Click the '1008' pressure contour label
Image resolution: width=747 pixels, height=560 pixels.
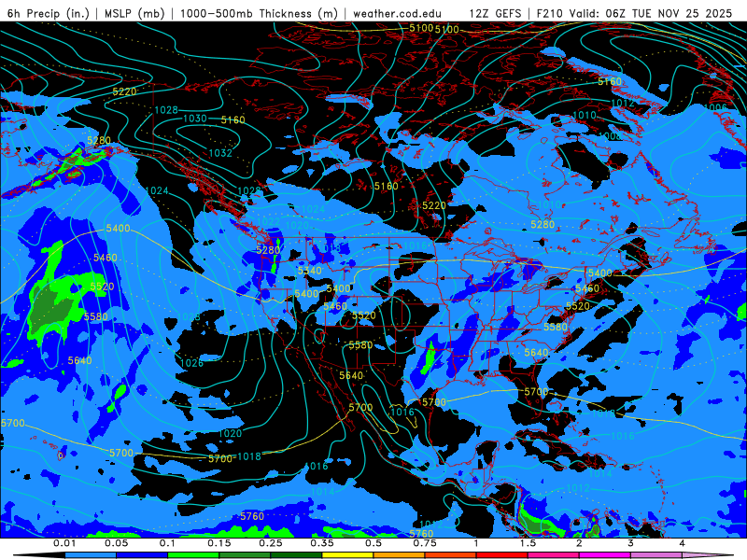click(610, 136)
